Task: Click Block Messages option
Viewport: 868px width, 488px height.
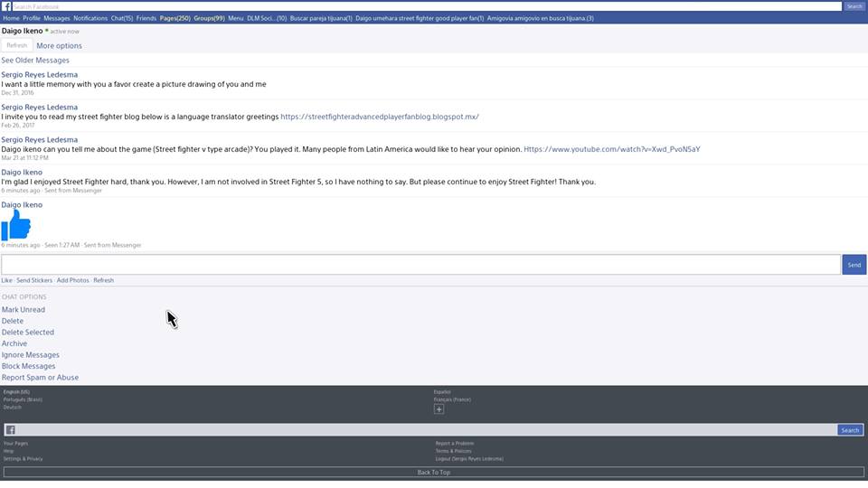Action: 28,366
